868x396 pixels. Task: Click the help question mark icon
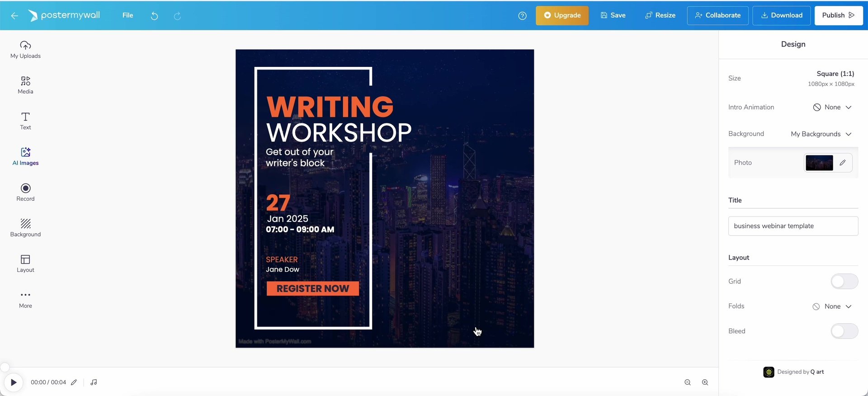[x=522, y=16]
